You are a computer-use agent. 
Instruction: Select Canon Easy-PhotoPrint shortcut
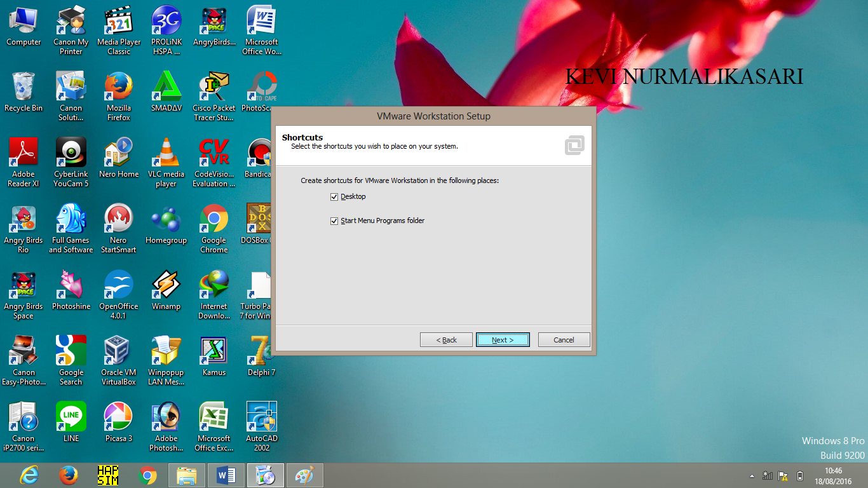click(x=24, y=361)
